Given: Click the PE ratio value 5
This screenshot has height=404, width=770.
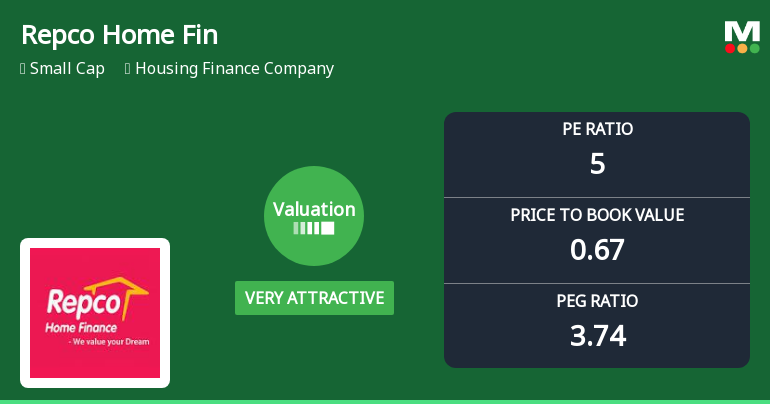Looking at the screenshot, I should click(597, 163).
